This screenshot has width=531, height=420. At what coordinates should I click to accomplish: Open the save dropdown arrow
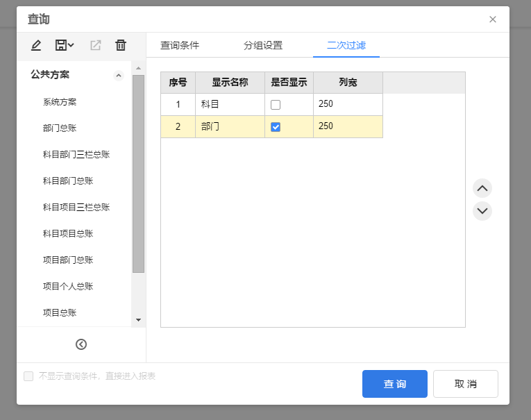click(x=71, y=45)
